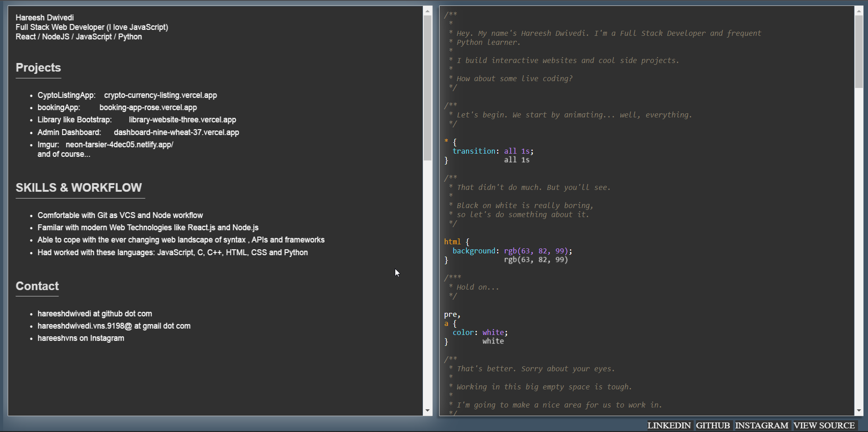Click code panel scrollbar up arrow
Viewport: 868px width, 432px height.
pyautogui.click(x=859, y=10)
